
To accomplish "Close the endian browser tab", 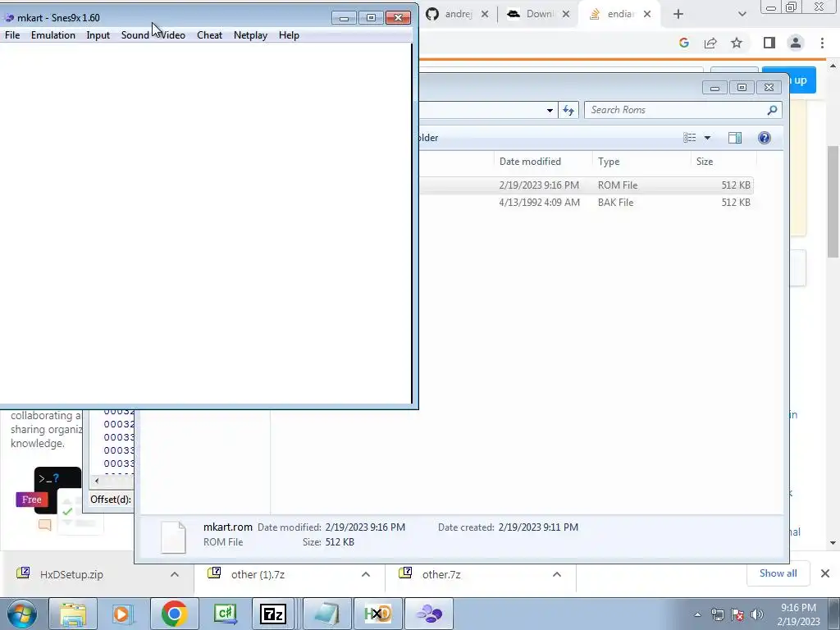I will [647, 15].
